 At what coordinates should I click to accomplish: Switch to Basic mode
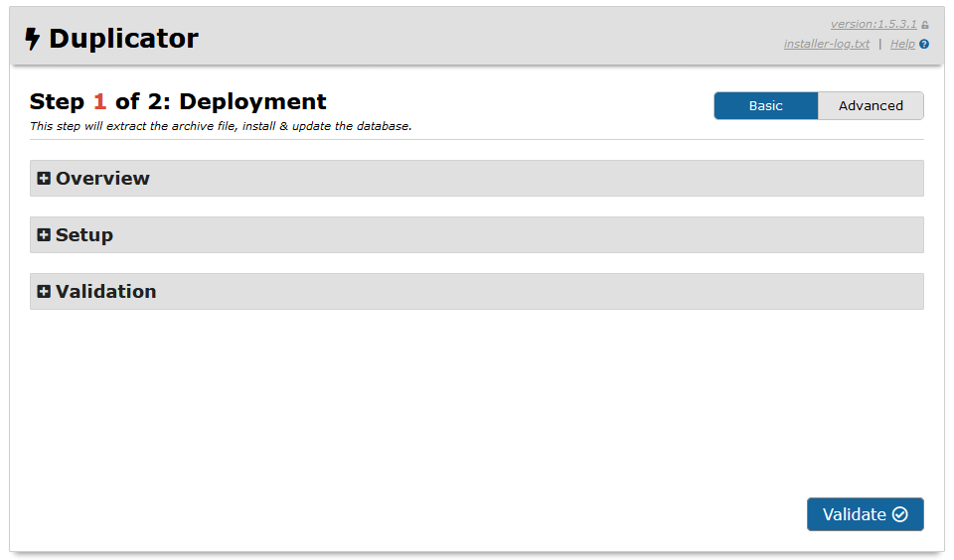(x=766, y=106)
